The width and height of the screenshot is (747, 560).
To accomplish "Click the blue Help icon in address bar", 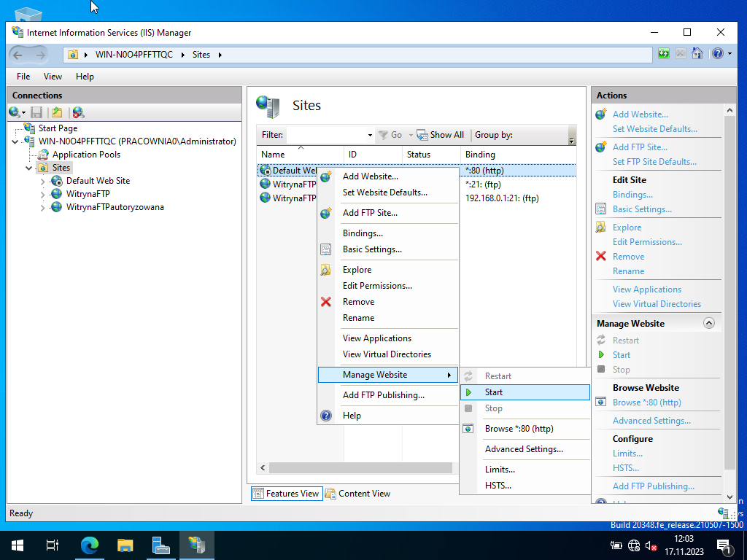I will coord(718,54).
